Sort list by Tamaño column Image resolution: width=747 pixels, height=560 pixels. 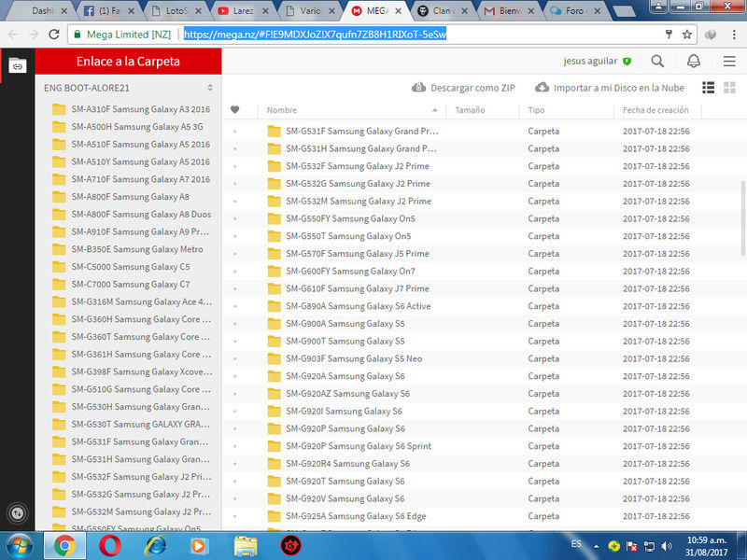pyautogui.click(x=470, y=110)
